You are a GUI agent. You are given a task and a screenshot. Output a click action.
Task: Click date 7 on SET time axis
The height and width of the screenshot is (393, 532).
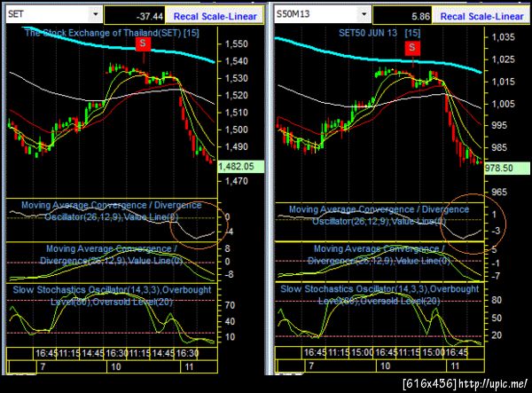[x=43, y=366]
